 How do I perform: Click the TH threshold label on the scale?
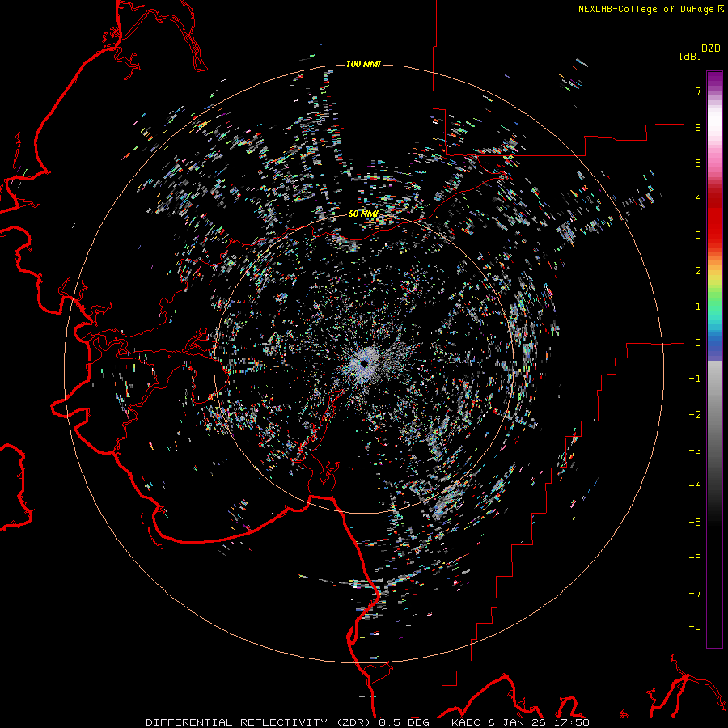point(695,630)
